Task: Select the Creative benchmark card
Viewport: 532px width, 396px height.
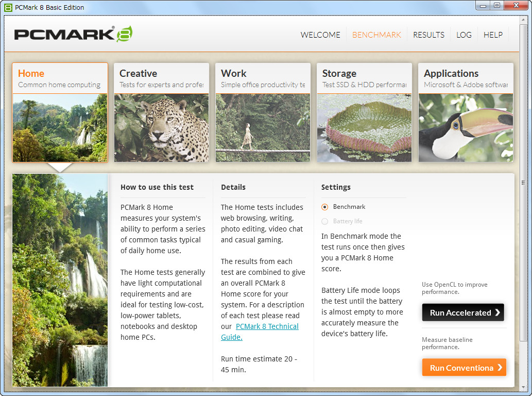Action: point(162,112)
